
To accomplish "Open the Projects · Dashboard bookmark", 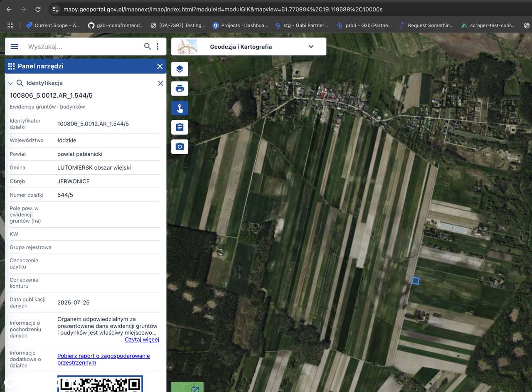I will [240, 25].
